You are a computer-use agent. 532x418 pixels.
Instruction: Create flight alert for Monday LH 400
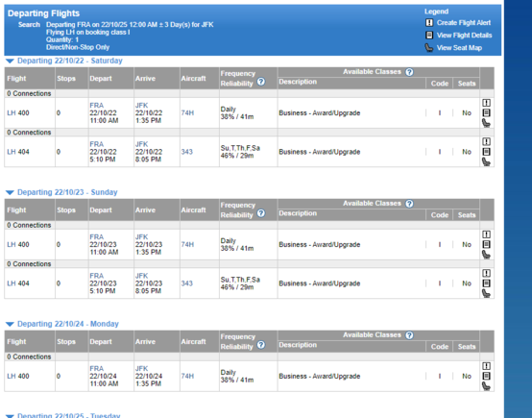pyautogui.click(x=486, y=366)
